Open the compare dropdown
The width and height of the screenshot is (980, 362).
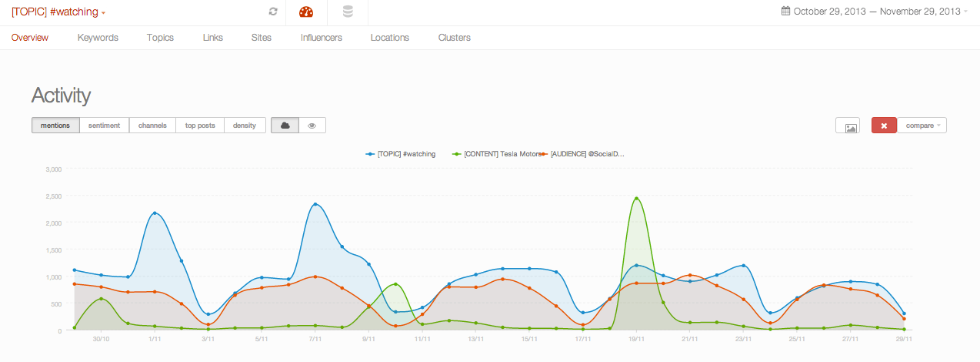(922, 126)
